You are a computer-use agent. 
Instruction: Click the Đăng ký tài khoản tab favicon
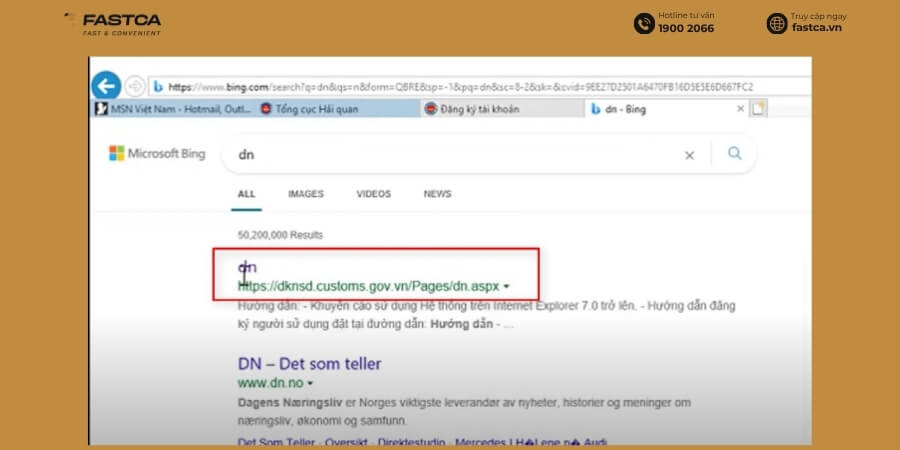430,108
